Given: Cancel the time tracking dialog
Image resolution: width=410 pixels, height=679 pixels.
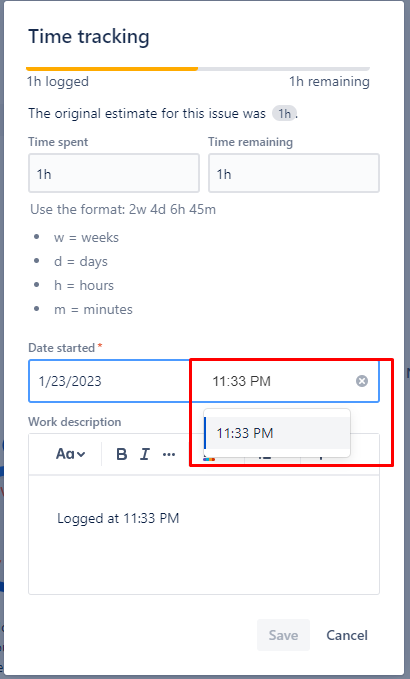Looking at the screenshot, I should point(347,635).
